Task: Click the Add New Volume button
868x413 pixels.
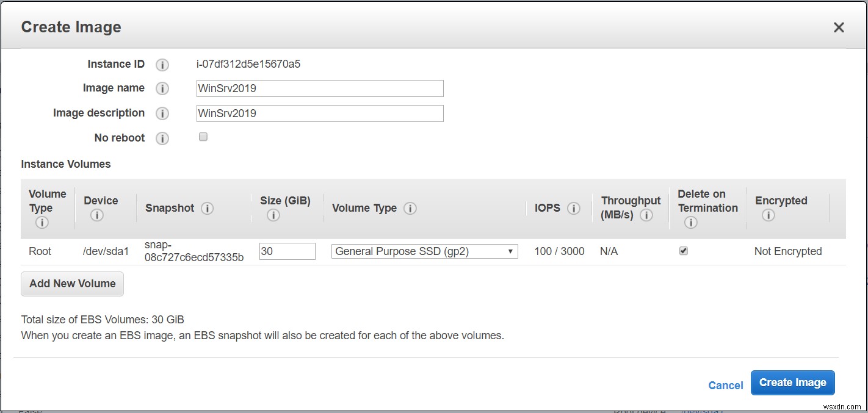Action: [x=72, y=283]
